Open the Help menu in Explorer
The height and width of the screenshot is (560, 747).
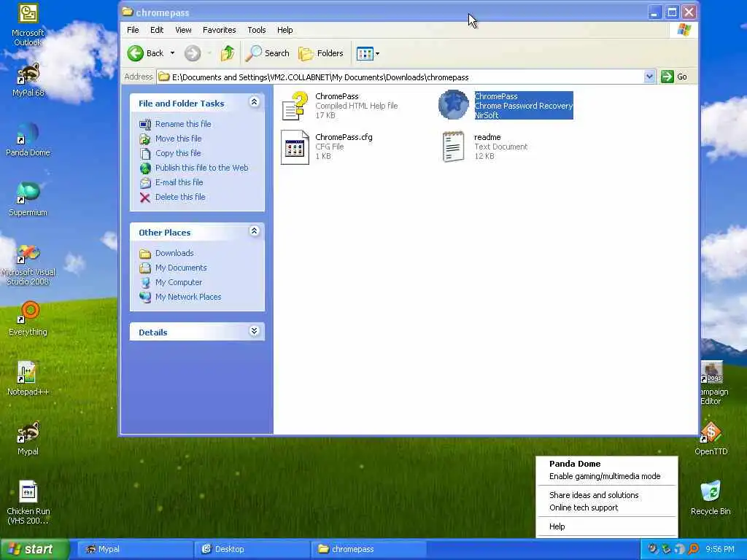285,30
